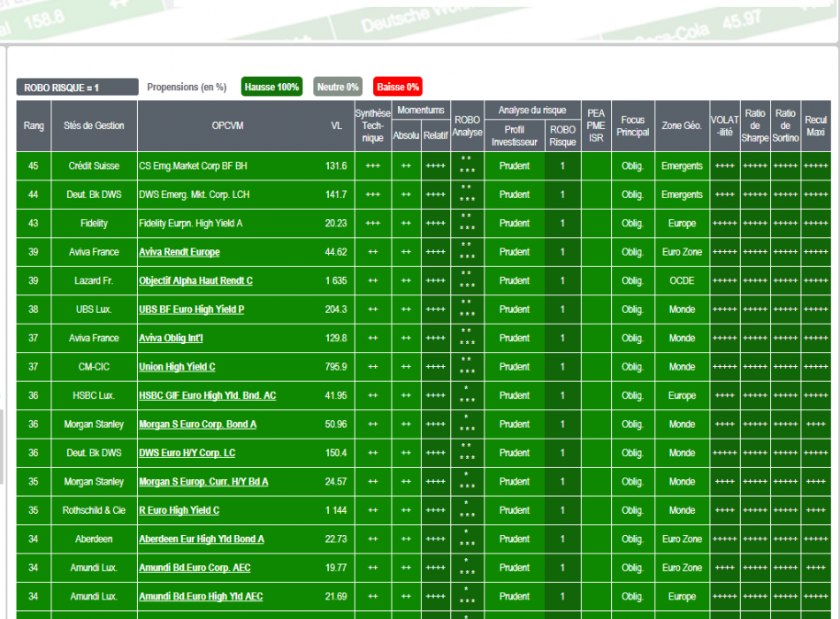The height and width of the screenshot is (619, 840).
Task: Click the 'Aberdeen' management company cell
Action: click(94, 539)
